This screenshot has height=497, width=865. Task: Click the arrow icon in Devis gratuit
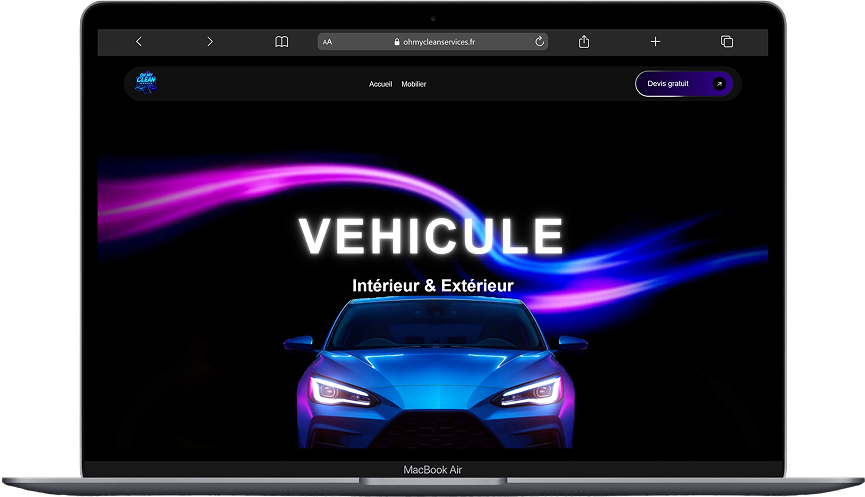coord(719,84)
